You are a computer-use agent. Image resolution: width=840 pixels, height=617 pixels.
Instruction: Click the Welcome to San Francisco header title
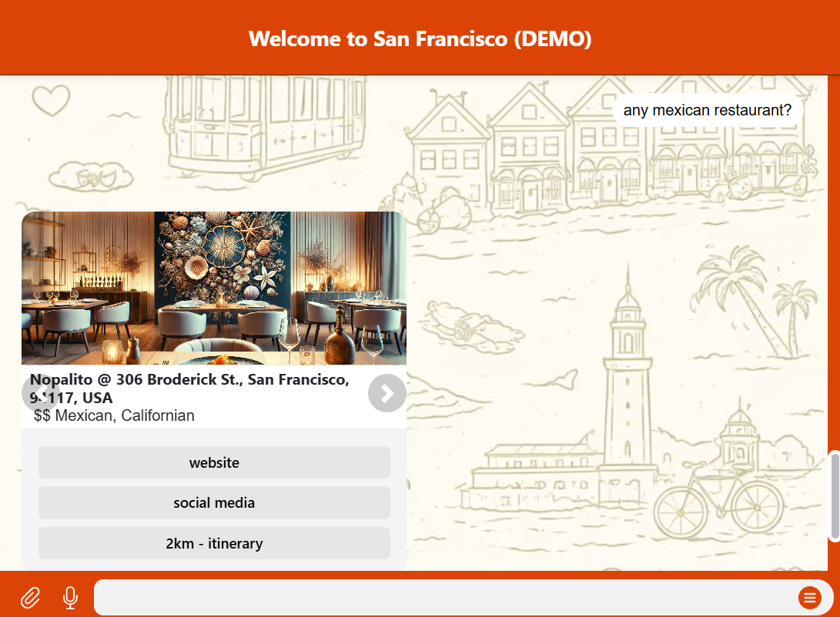420,38
